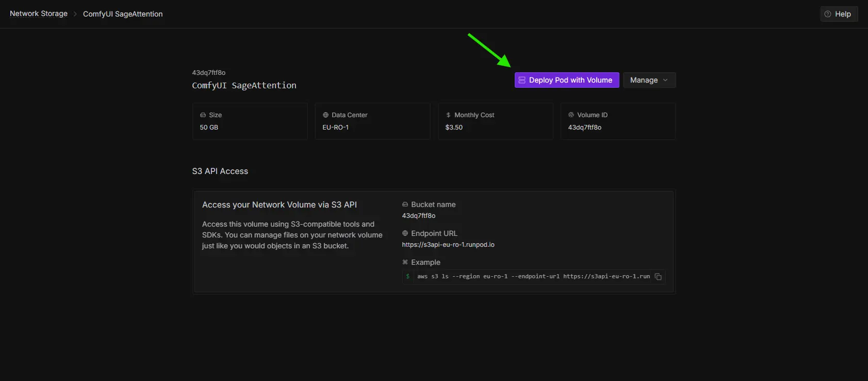The image size is (868, 381).
Task: Click the Example command icon
Action: tap(405, 262)
